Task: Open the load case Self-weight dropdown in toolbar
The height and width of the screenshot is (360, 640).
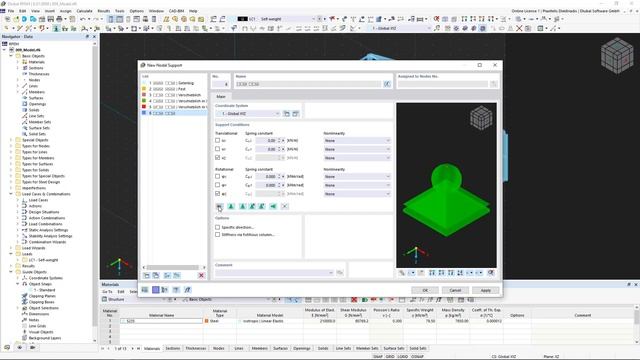Action: [x=313, y=19]
